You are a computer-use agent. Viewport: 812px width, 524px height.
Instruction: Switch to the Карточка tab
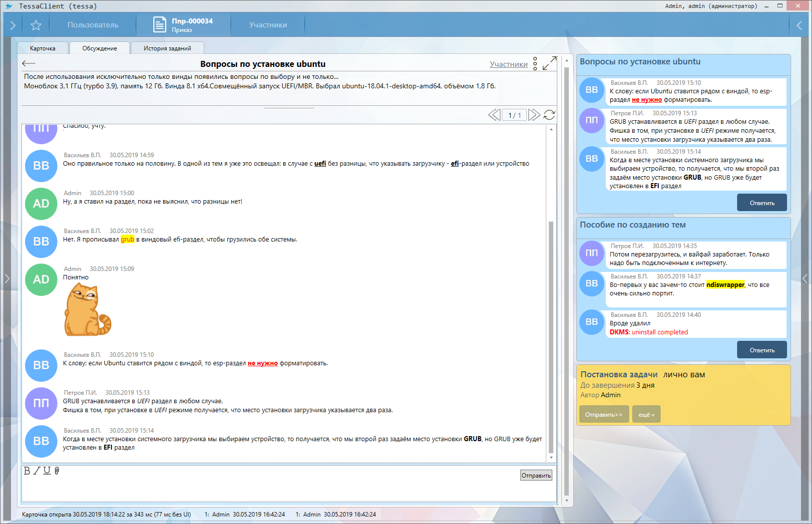[42, 48]
